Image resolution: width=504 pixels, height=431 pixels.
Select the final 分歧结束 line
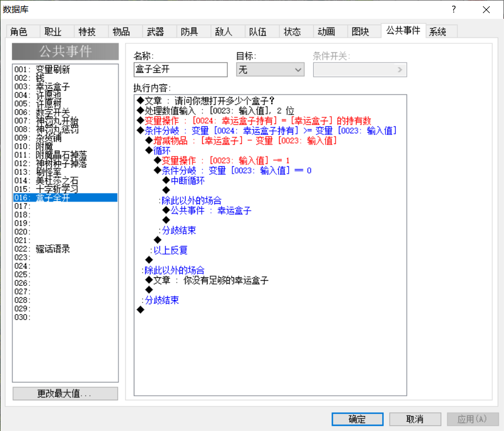[161, 300]
